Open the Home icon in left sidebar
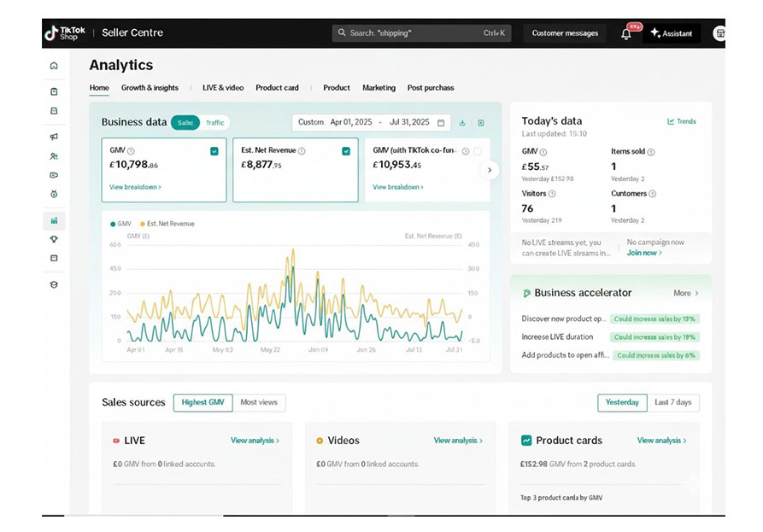 (x=54, y=66)
